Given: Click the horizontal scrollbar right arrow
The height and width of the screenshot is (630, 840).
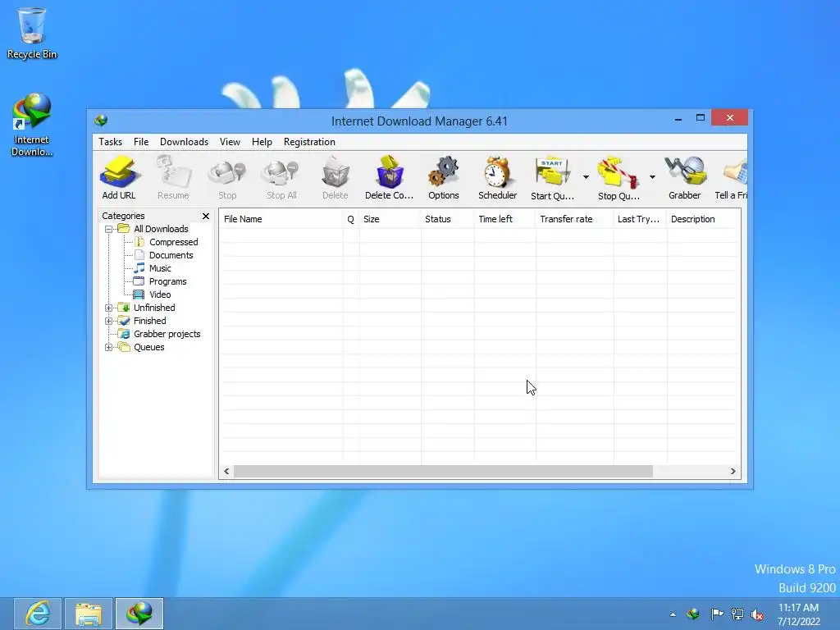Looking at the screenshot, I should [733, 472].
